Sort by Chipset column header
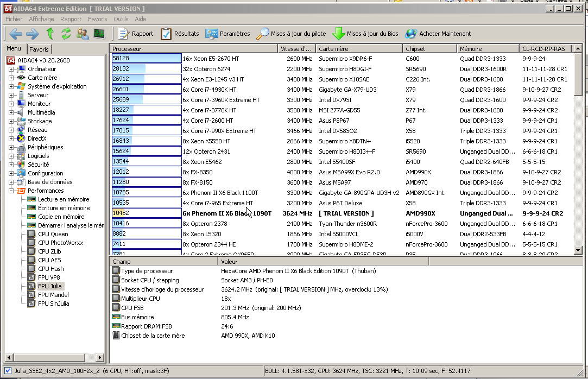 click(x=429, y=49)
